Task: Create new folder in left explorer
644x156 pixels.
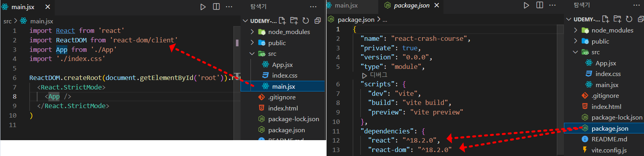Action: pos(294,21)
